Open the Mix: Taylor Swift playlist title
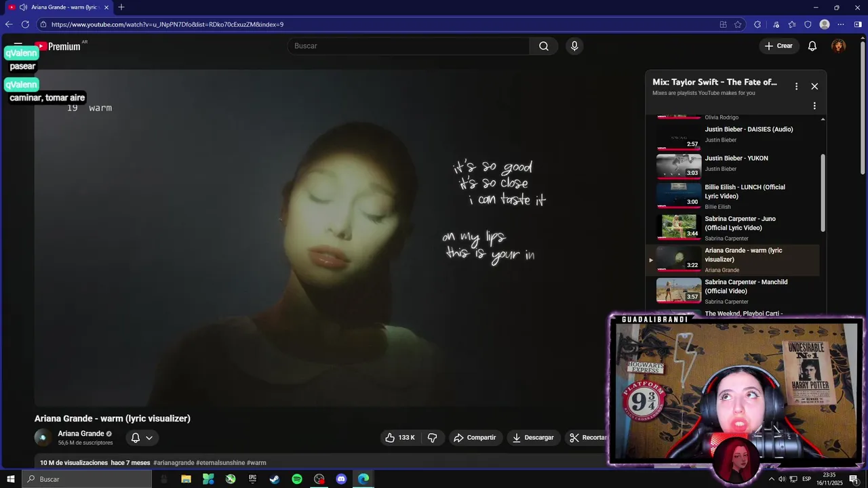Image resolution: width=868 pixels, height=488 pixels. pos(715,82)
